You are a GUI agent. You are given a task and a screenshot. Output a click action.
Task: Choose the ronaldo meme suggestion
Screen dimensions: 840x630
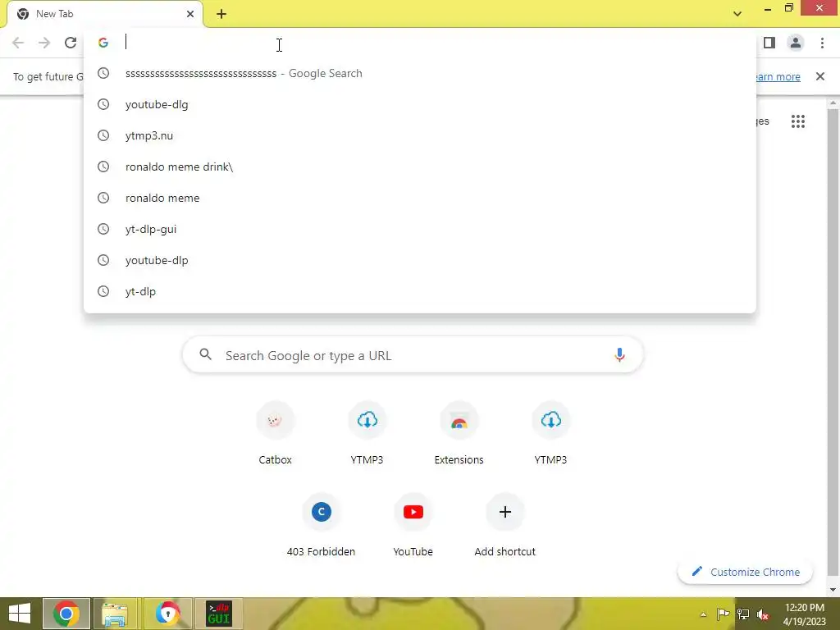(420, 198)
